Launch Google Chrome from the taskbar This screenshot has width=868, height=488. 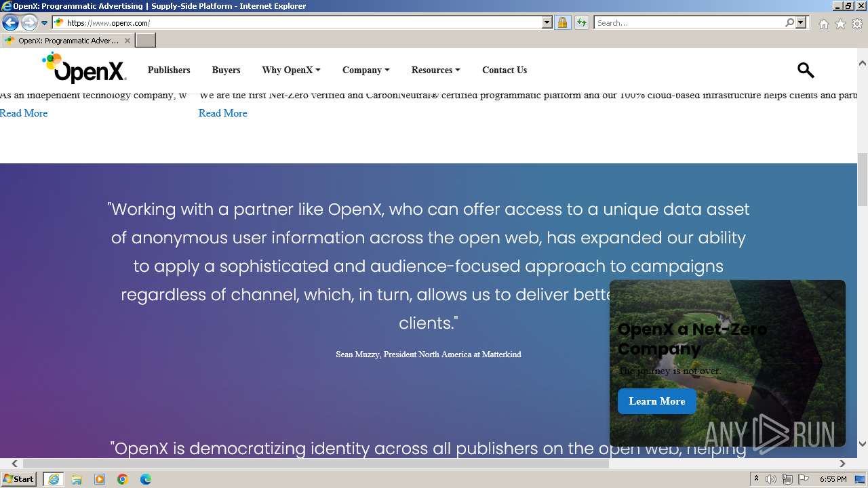click(123, 479)
